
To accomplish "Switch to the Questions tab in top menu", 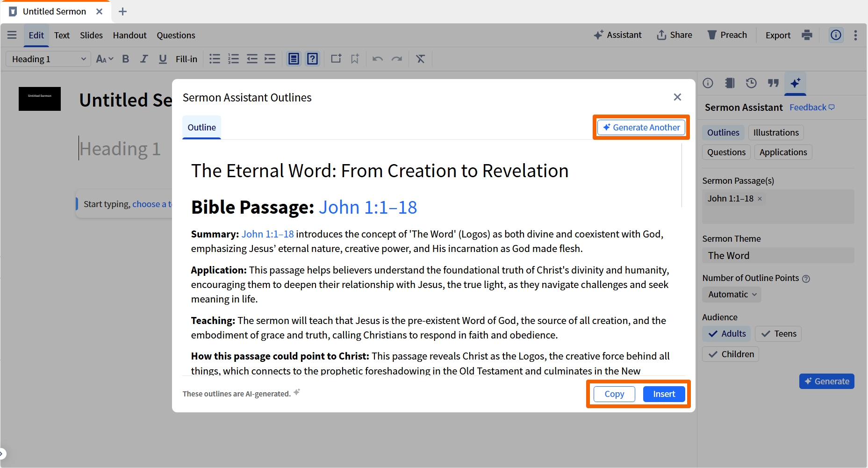I will 176,35.
